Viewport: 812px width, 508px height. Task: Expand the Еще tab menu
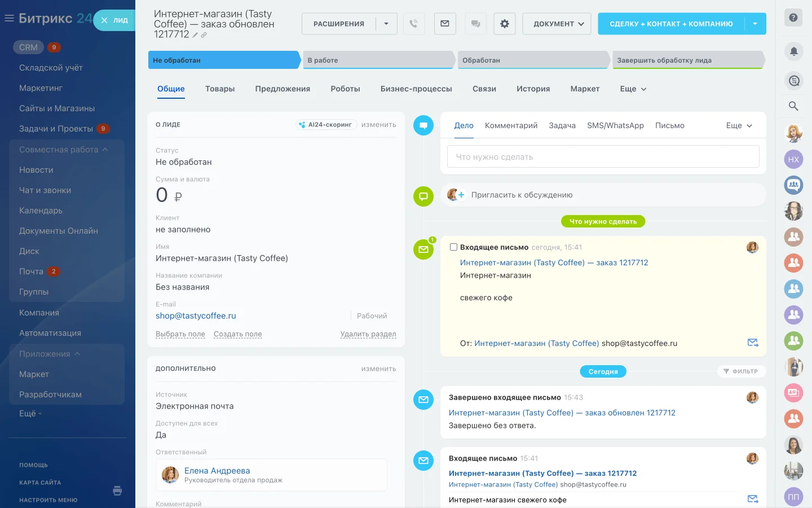[633, 89]
